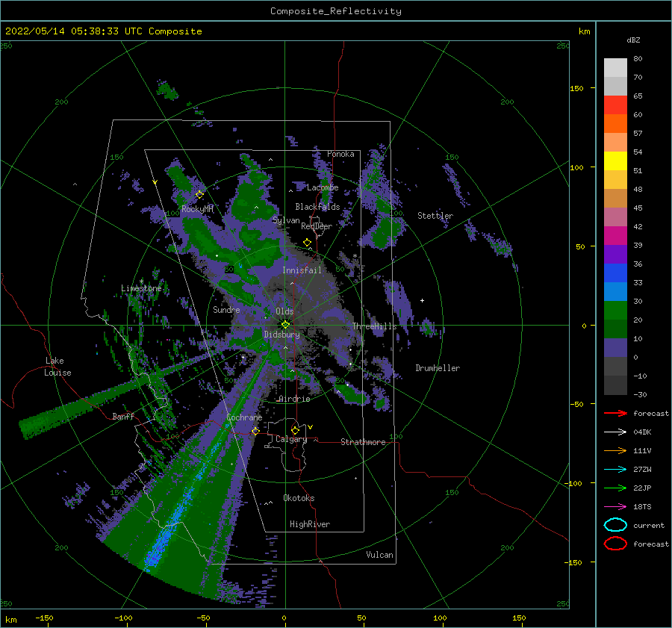
Task: Click the Composite_Reflectivity title text
Action: click(336, 11)
